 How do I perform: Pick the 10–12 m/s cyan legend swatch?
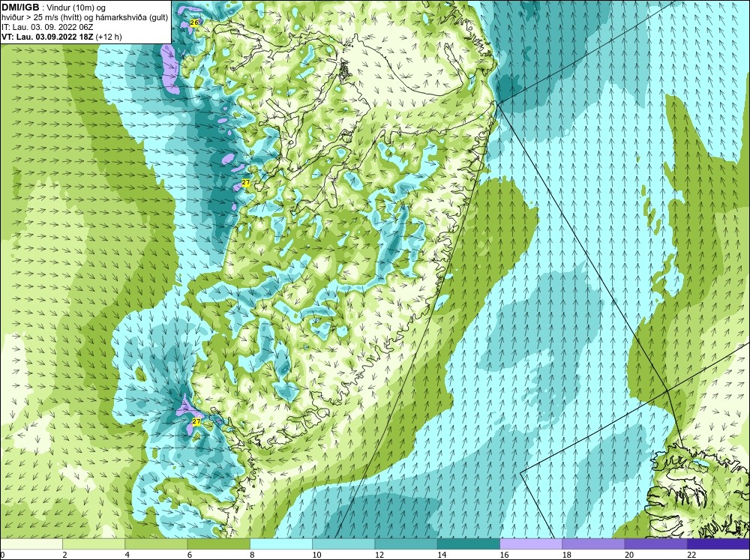click(x=343, y=544)
